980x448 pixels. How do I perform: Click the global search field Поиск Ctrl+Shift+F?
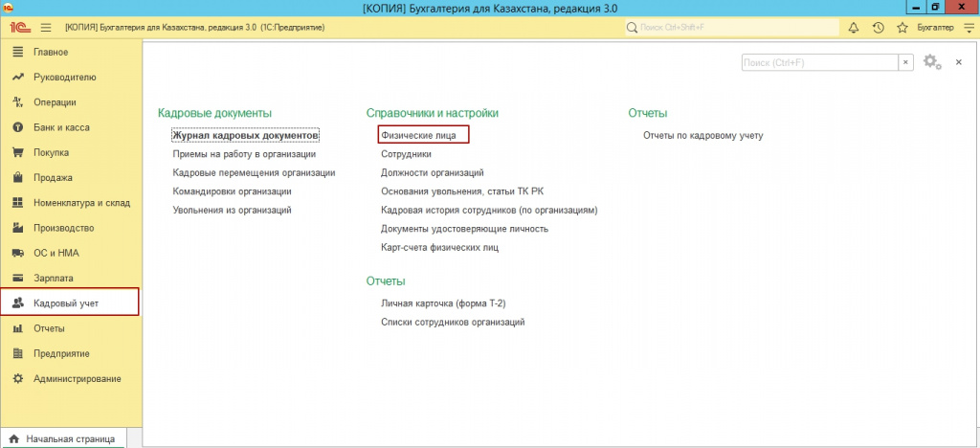click(732, 28)
